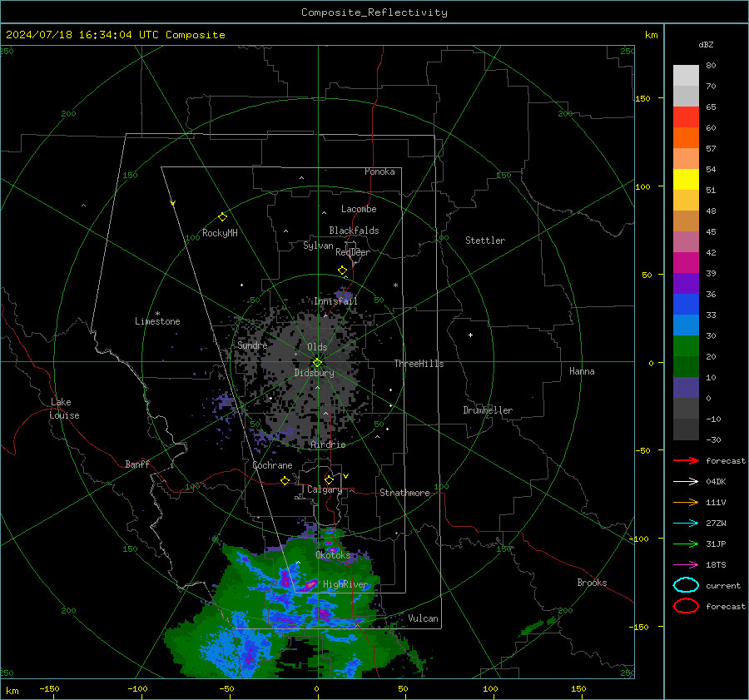Click the red 'forecast' ellipse legend icon
This screenshot has width=749, height=700.
686,606
